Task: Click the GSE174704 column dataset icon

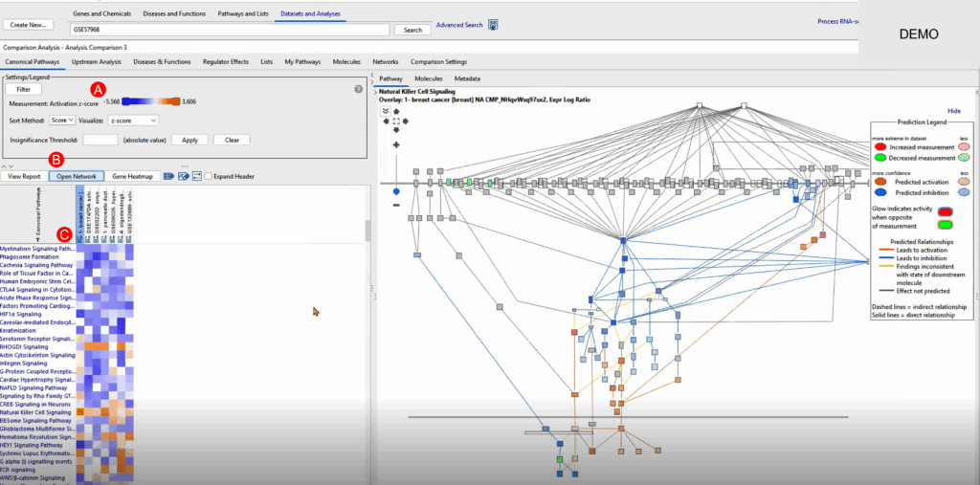Action: coord(88,238)
